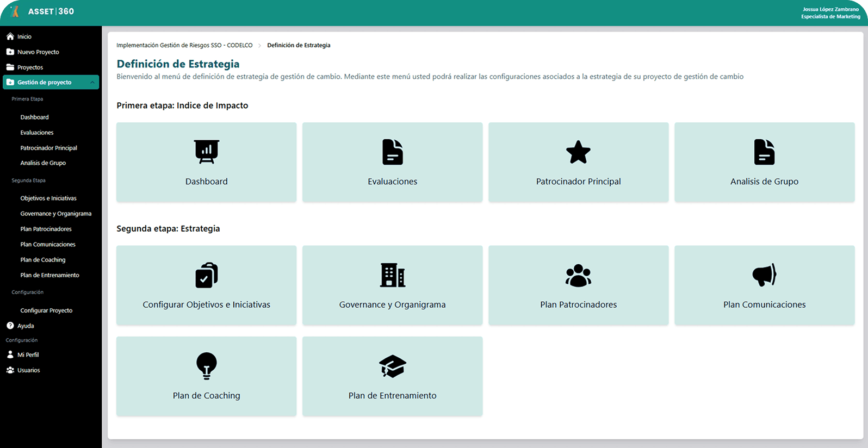Select Plan de Coaching in sidebar
This screenshot has width=868, height=448.
click(43, 260)
